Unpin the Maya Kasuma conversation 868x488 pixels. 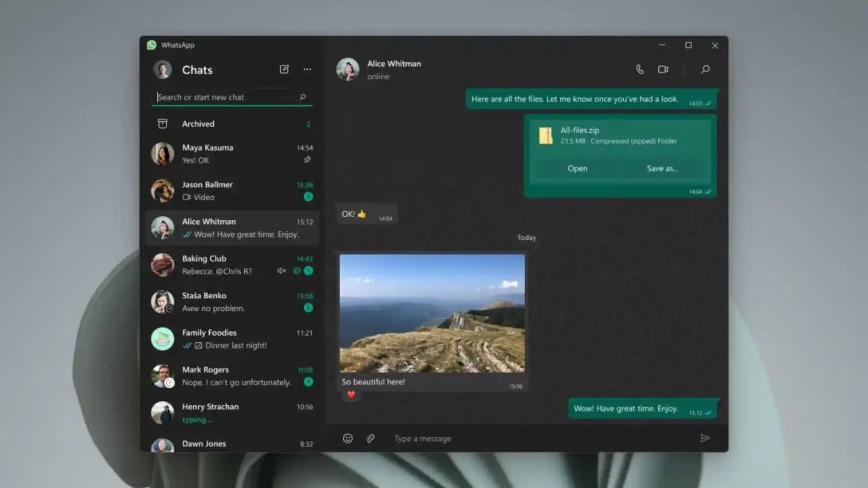(x=307, y=160)
